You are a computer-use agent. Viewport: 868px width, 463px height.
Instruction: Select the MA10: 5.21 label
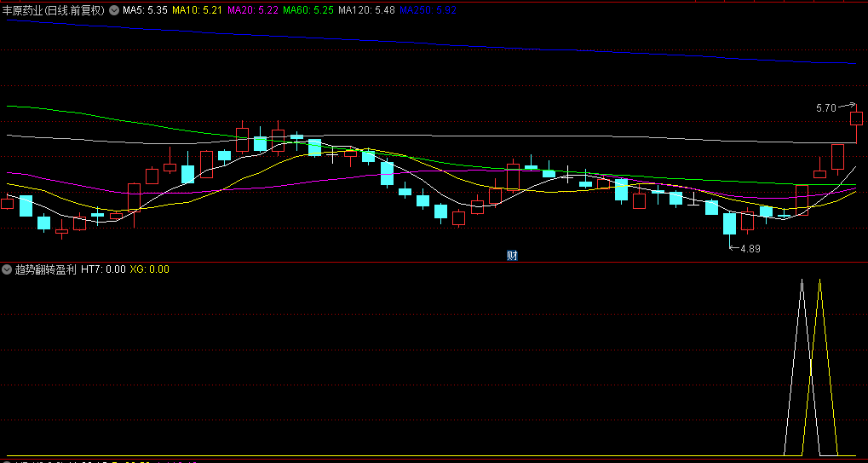197,10
